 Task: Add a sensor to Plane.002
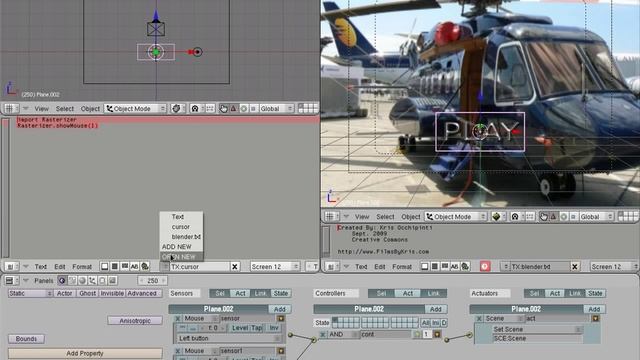(280, 309)
